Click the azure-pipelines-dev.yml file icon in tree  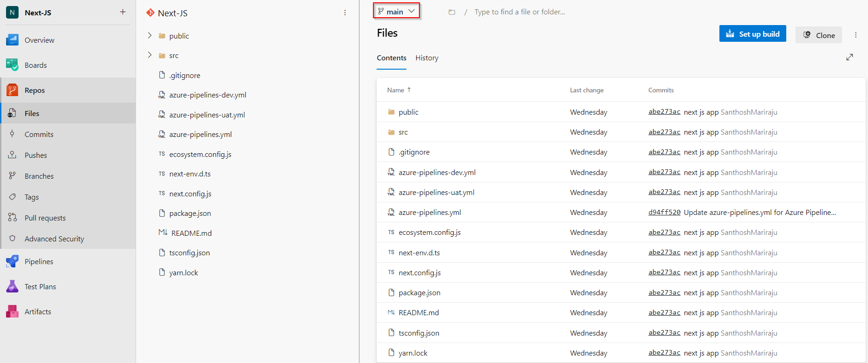pyautogui.click(x=162, y=95)
